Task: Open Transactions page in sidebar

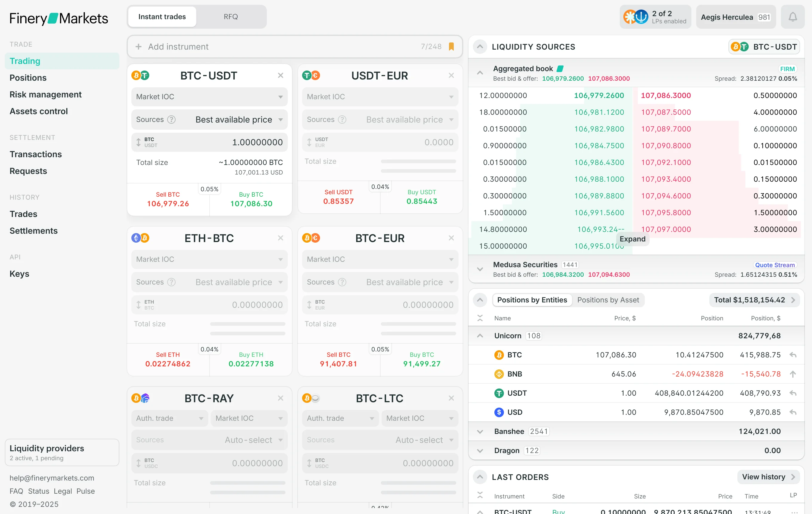Action: 36,154
